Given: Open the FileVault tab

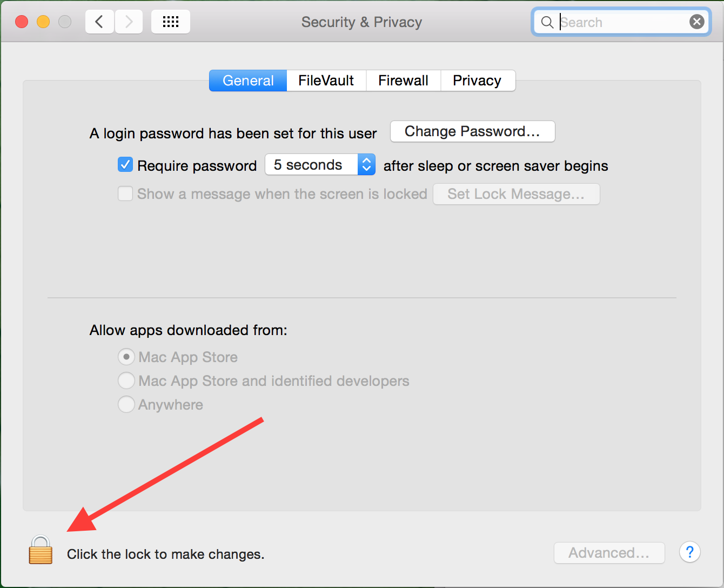Looking at the screenshot, I should coord(326,81).
